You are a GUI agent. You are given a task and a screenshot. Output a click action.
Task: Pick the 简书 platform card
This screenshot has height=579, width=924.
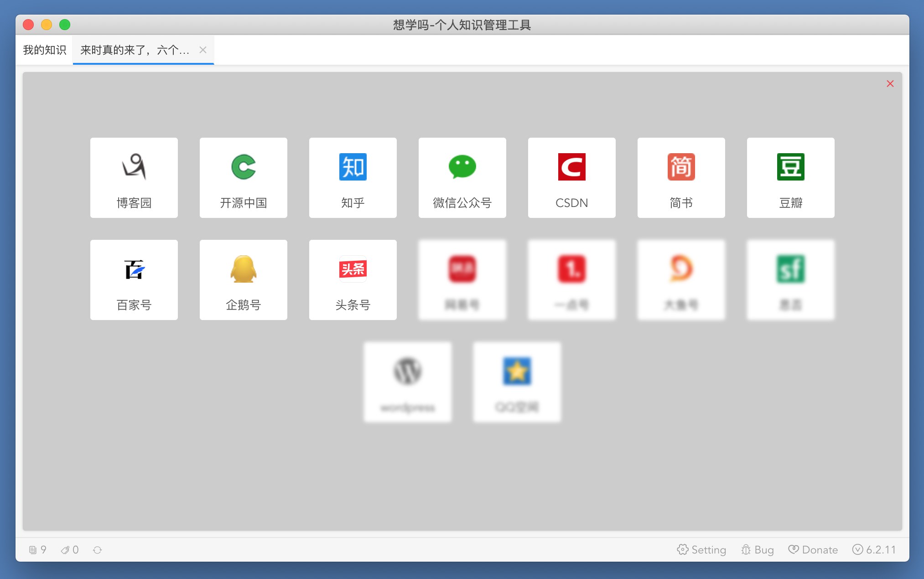pos(681,178)
